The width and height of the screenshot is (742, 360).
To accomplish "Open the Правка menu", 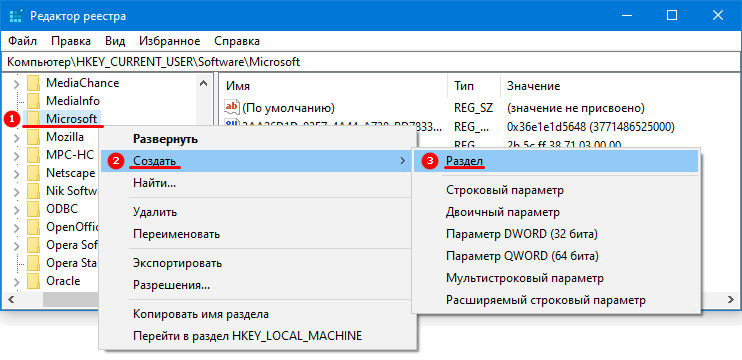I will pos(71,41).
